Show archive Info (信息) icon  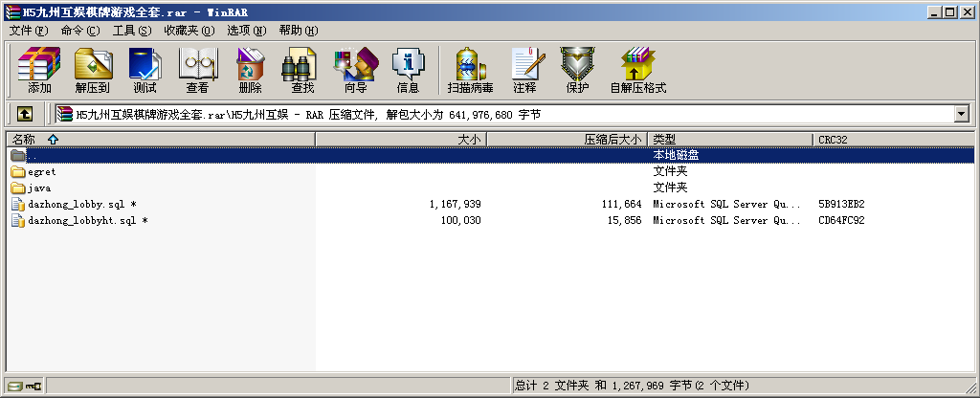coord(408,71)
